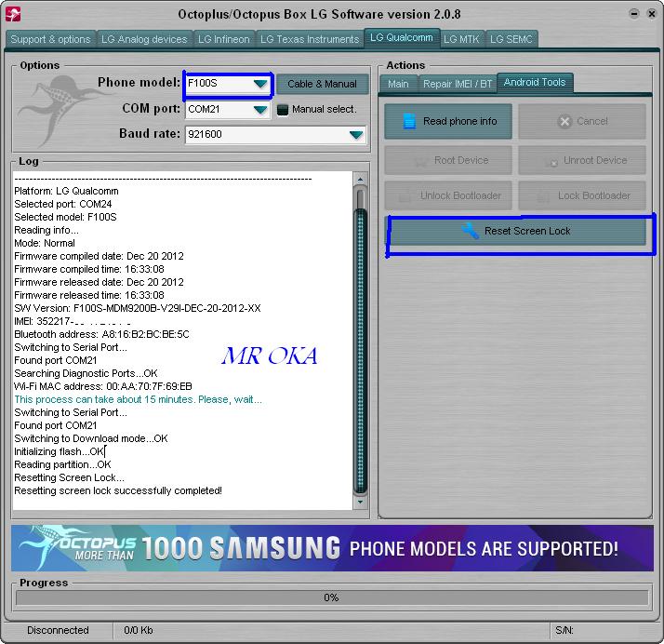This screenshot has width=664, height=644.
Task: Open the LG Analog devices tab
Action: 144,39
